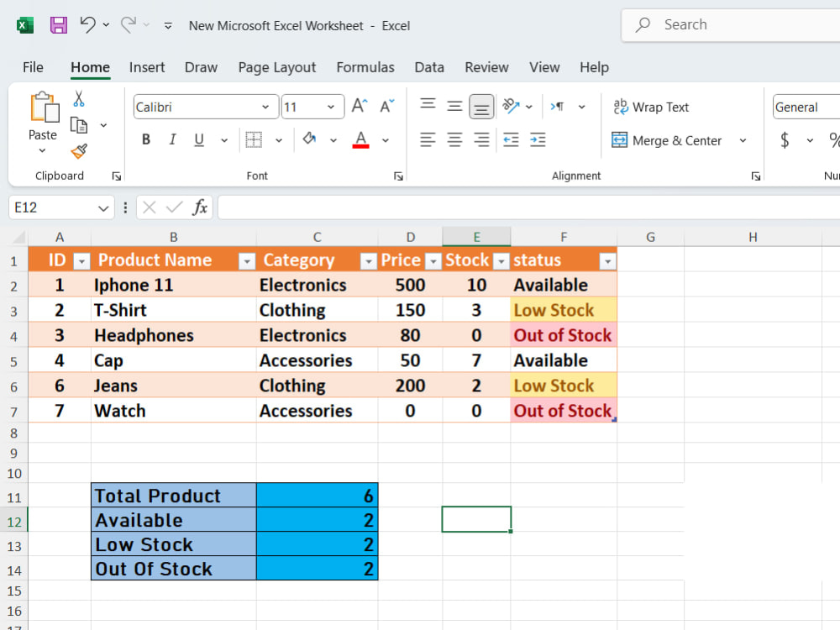840x630 pixels.
Task: Toggle Bold formatting
Action: [145, 139]
